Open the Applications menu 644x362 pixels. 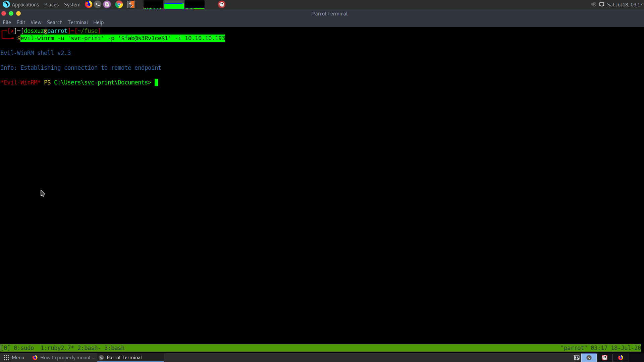[21, 4]
